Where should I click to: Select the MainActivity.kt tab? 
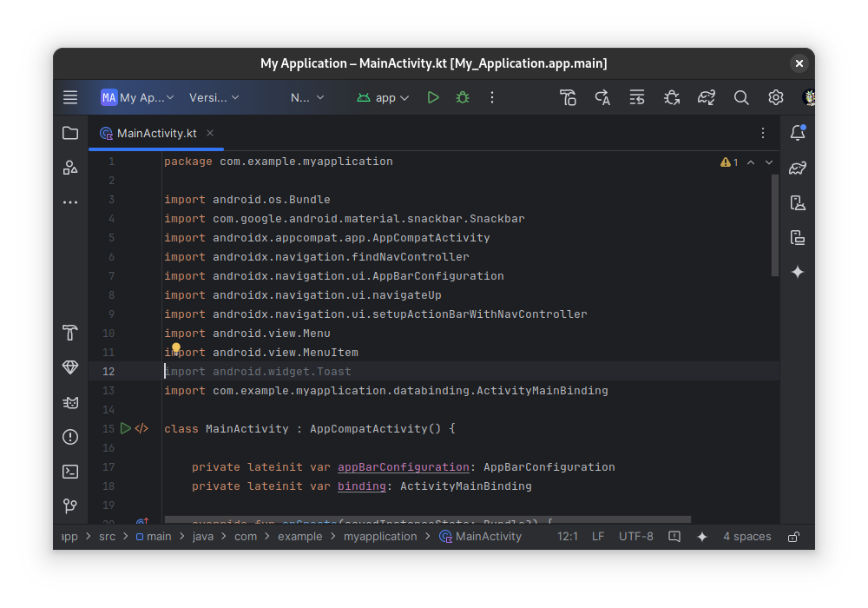click(x=156, y=134)
